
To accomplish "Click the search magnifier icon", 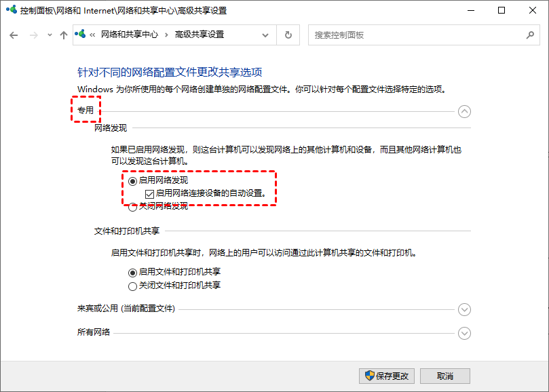I will pos(530,35).
